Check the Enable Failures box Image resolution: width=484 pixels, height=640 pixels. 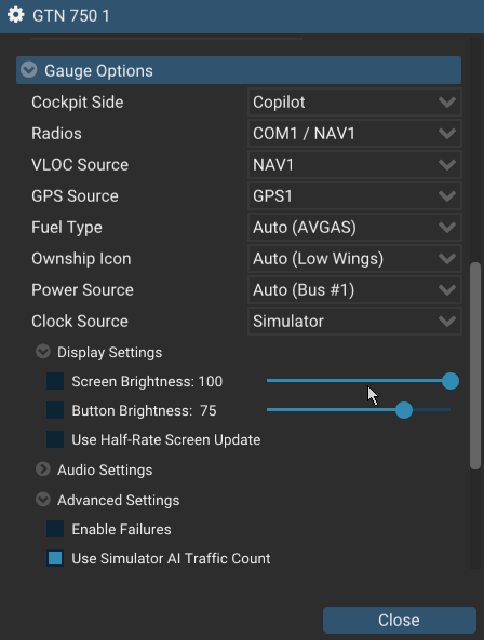[x=55, y=529]
